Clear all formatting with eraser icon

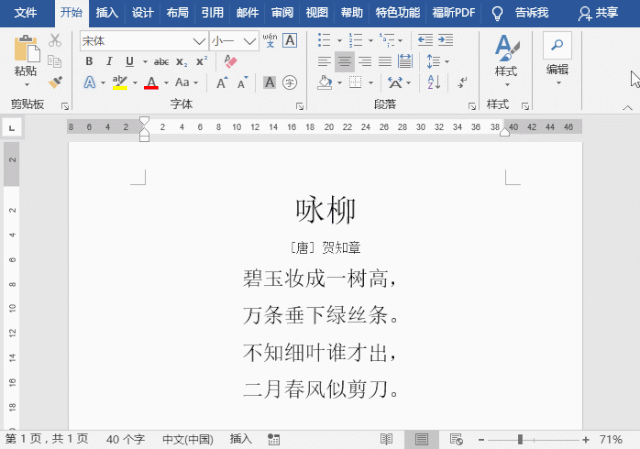pyautogui.click(x=230, y=62)
